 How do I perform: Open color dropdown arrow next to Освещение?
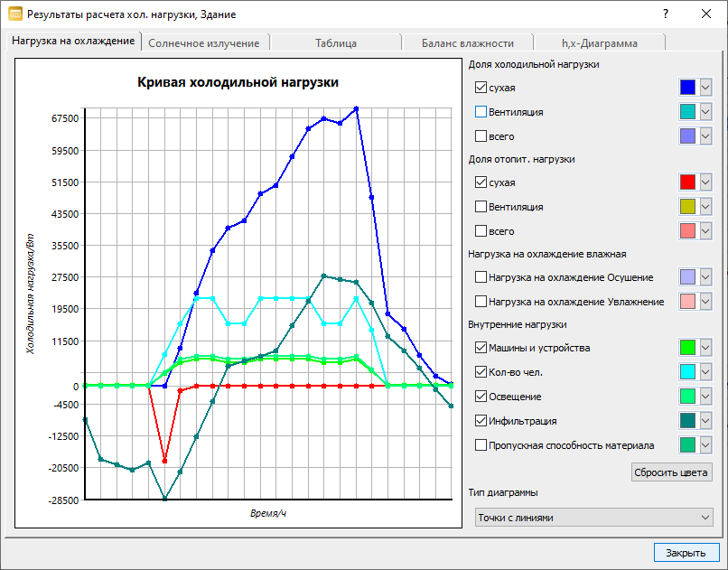pyautogui.click(x=705, y=397)
